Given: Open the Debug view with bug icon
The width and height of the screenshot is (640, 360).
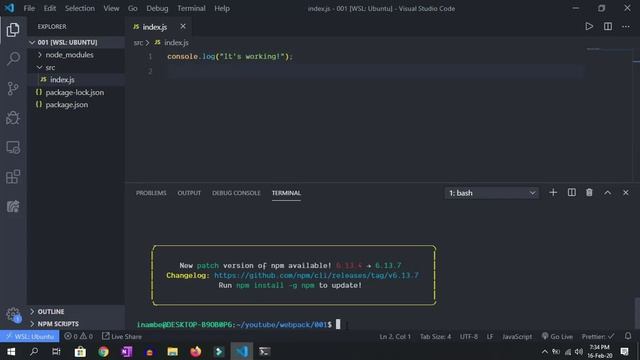Looking at the screenshot, I should tap(13, 118).
